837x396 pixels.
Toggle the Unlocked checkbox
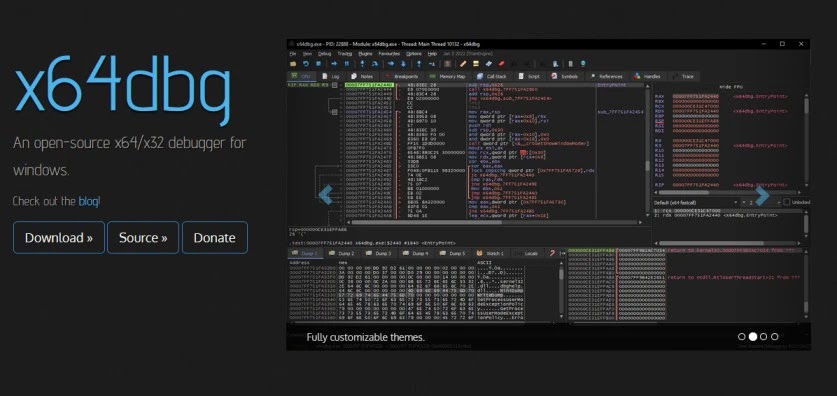tap(786, 202)
